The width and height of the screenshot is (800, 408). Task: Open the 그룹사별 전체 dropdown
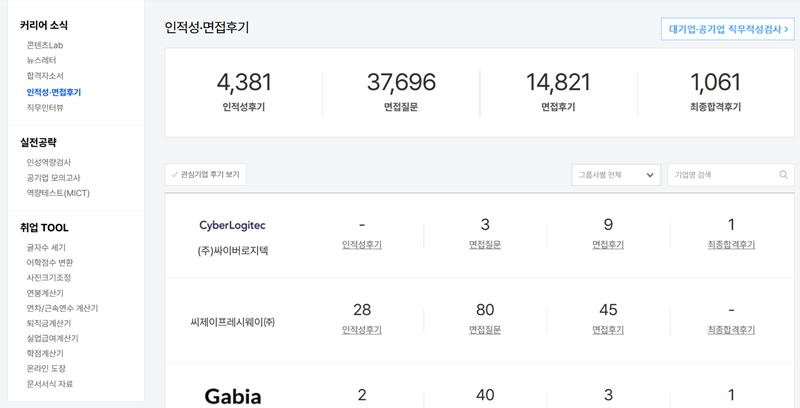coord(616,175)
